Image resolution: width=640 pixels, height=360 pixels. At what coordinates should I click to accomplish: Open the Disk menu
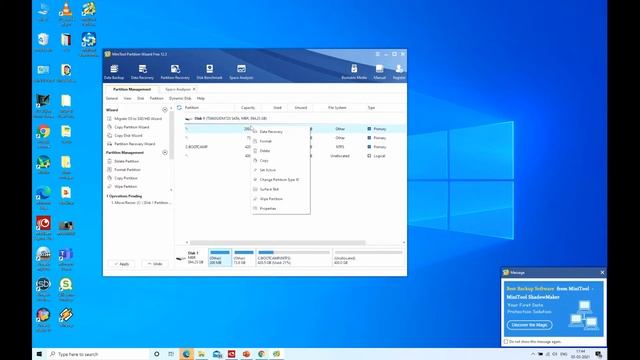tap(140, 98)
